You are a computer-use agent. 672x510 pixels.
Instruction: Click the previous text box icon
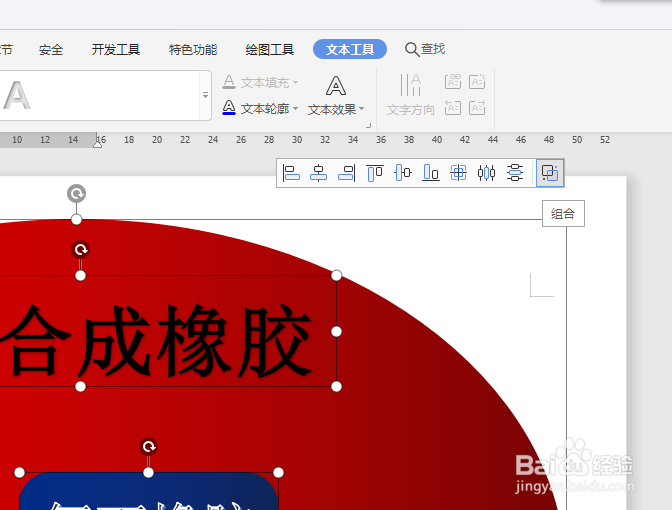[x=453, y=108]
